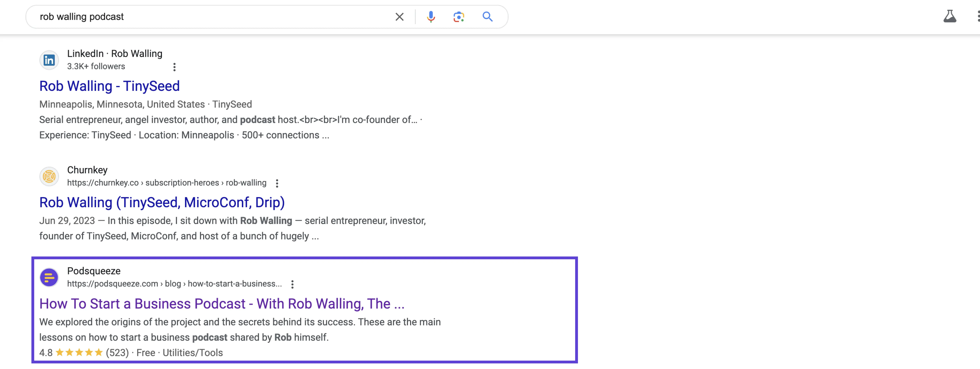This screenshot has height=369, width=980.
Task: Click the Podsqueeze site favicon
Action: [49, 277]
